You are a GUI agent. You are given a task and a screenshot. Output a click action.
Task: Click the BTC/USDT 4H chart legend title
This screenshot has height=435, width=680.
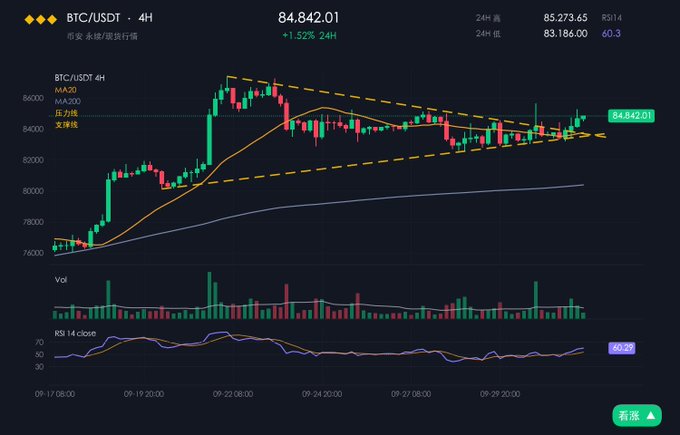click(79, 78)
